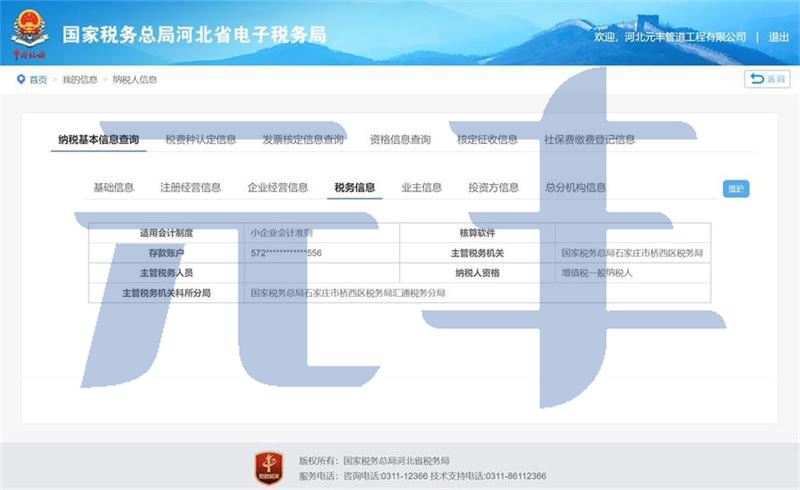
Task: Click the blue 维护 button
Action: [735, 188]
